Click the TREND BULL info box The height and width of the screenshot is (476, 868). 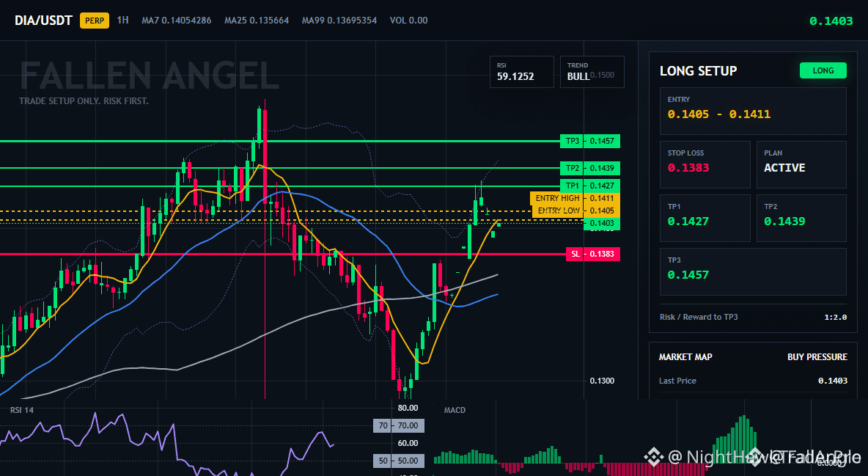click(592, 72)
